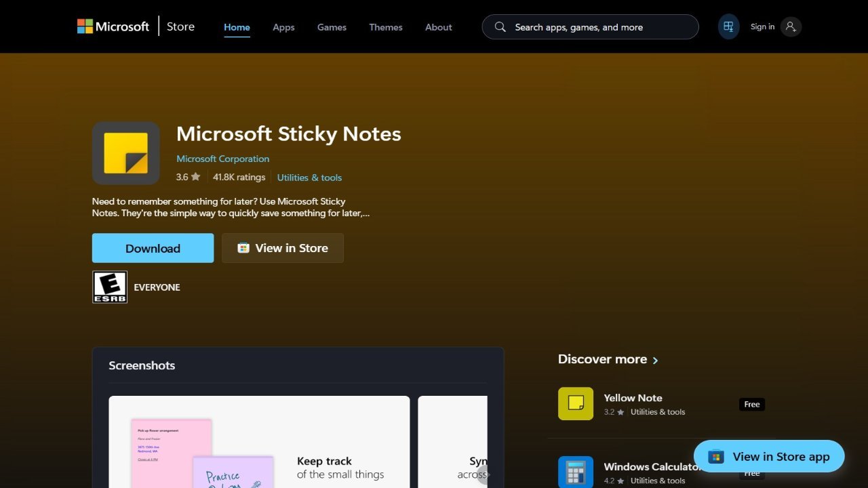Click the ESRB Everyone rating badge

(x=110, y=287)
